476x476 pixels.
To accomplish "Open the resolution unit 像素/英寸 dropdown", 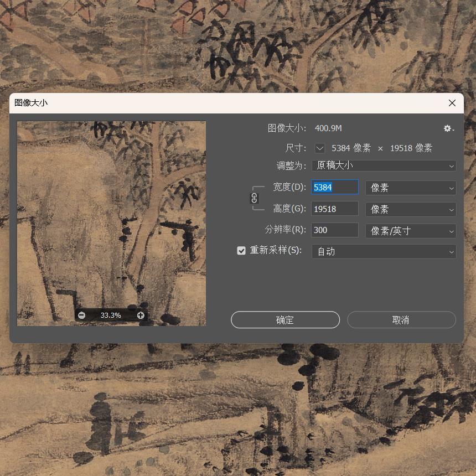I will [411, 231].
